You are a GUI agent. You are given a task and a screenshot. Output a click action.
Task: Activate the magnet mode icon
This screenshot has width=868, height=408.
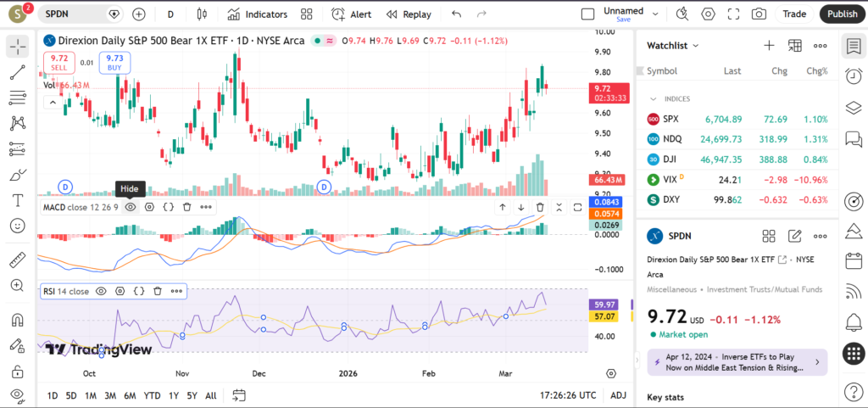click(x=17, y=321)
